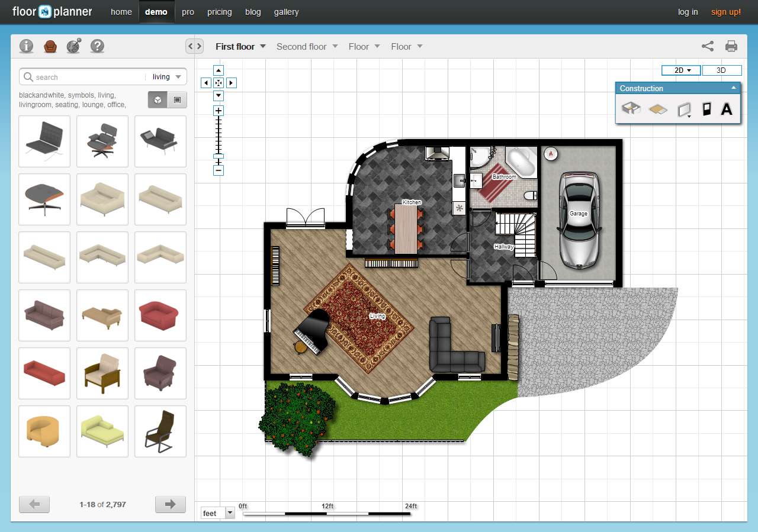Switch library thumbnails to 2D view mode
Viewport: 758px width, 532px height.
tap(177, 99)
